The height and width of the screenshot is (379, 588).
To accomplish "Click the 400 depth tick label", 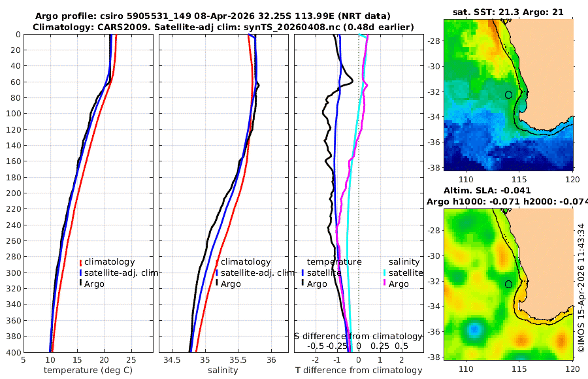I will (13, 352).
